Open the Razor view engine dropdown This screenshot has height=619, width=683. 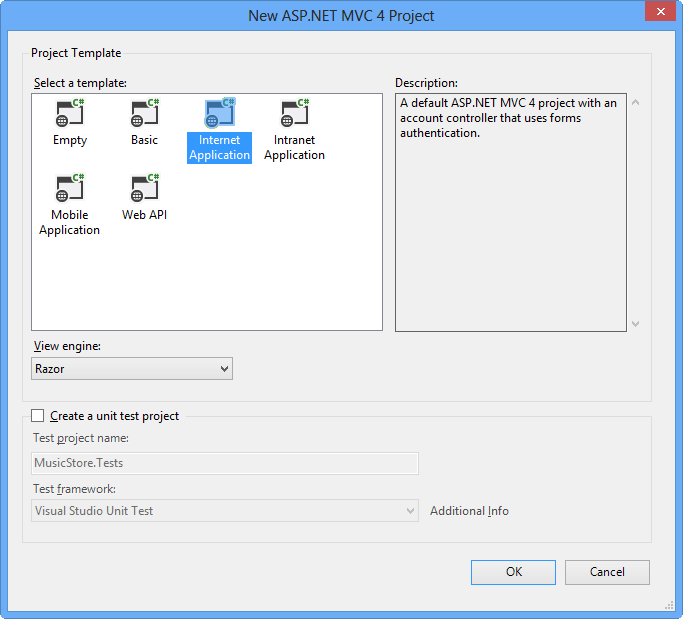[x=132, y=369]
